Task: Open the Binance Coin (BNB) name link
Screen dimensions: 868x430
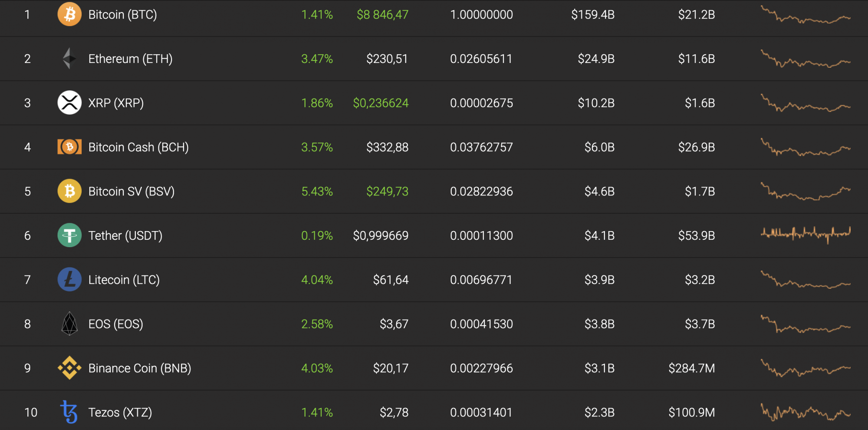Action: tap(140, 368)
